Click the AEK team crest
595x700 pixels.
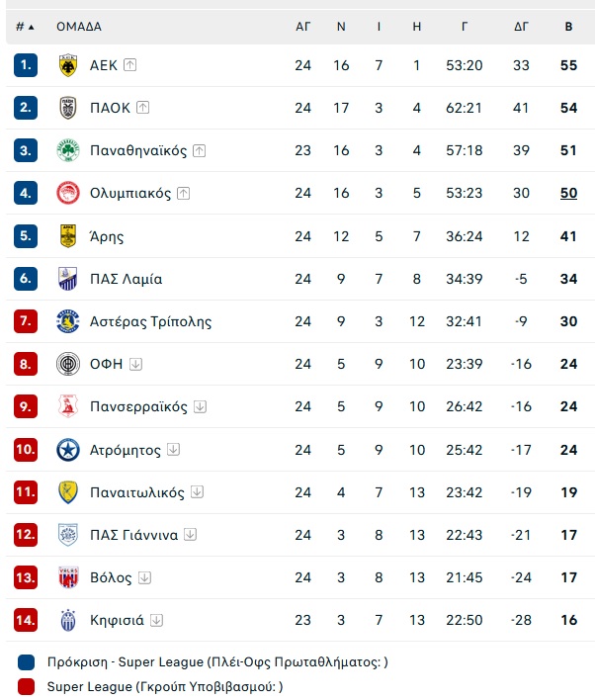68,65
